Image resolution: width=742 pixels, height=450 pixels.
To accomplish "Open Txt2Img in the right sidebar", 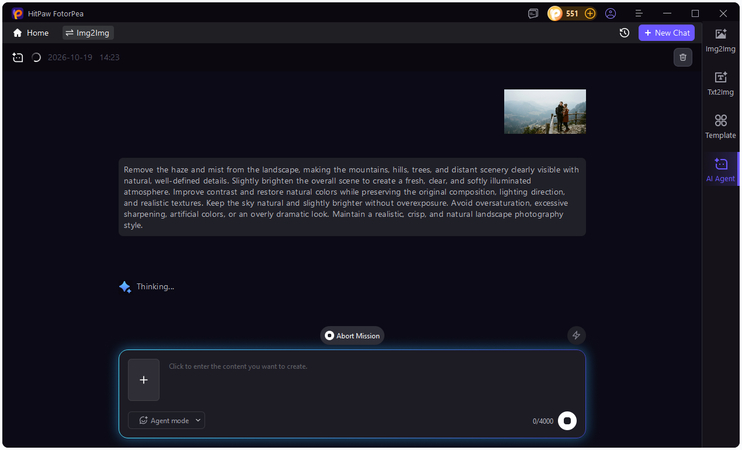I will [x=720, y=83].
